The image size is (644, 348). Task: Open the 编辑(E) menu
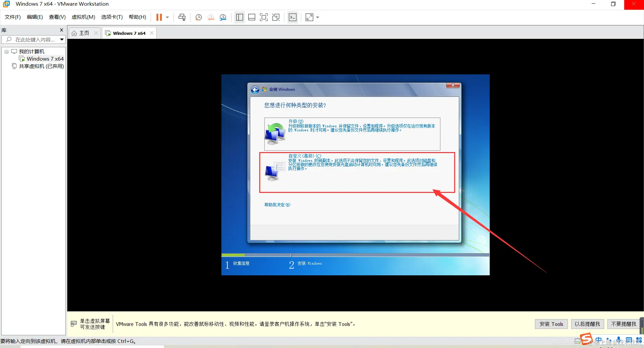click(x=35, y=17)
